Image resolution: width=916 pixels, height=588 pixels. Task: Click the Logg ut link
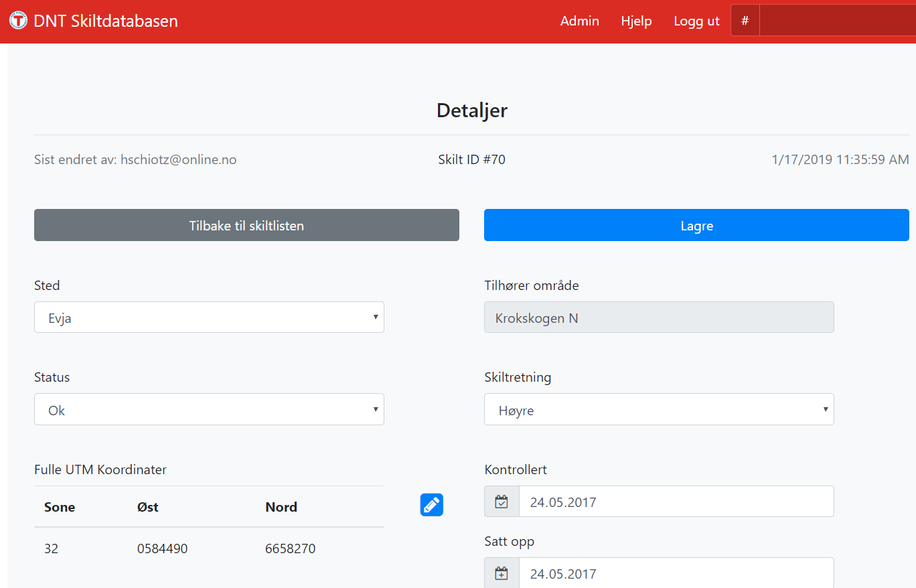click(x=696, y=21)
